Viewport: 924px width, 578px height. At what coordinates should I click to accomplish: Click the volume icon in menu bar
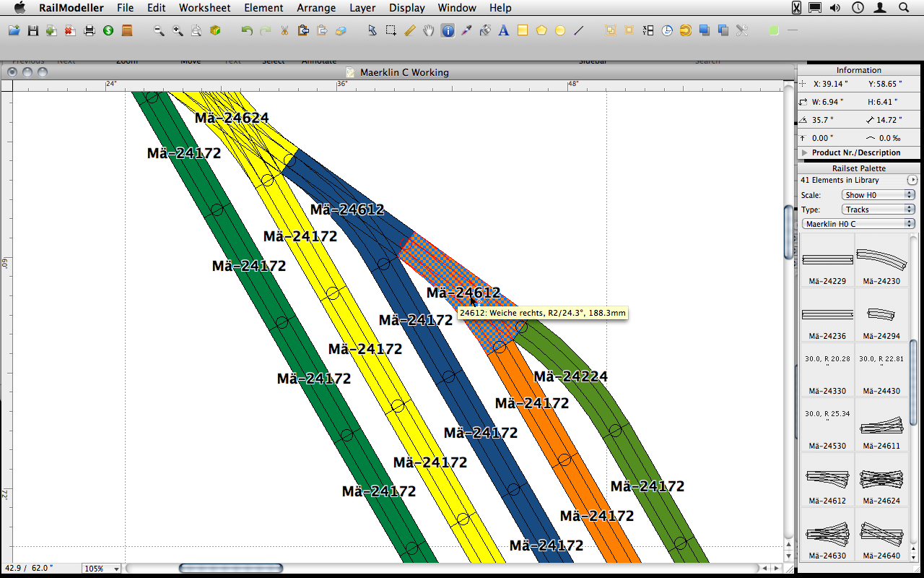click(835, 8)
